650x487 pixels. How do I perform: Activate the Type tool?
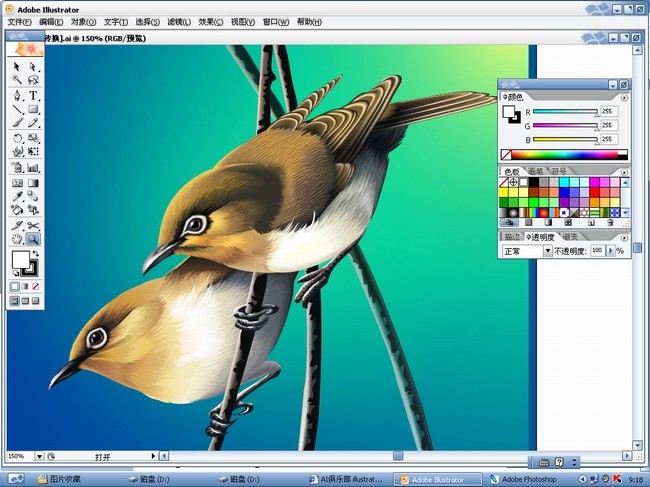click(x=33, y=96)
